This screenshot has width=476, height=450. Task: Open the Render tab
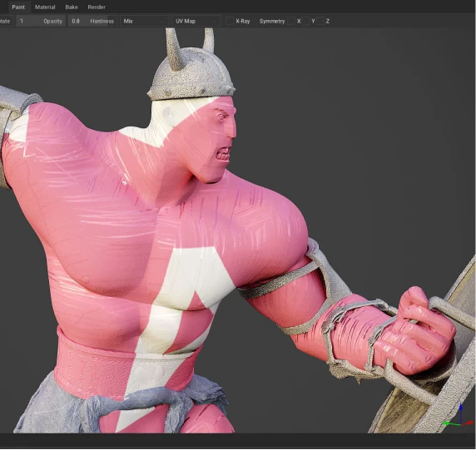97,7
